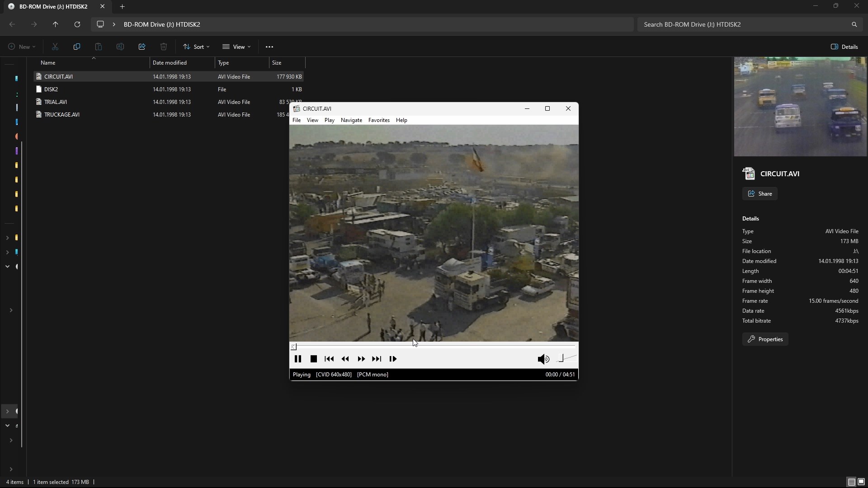Image resolution: width=868 pixels, height=488 pixels.
Task: Open the New item dropdown
Action: 21,47
